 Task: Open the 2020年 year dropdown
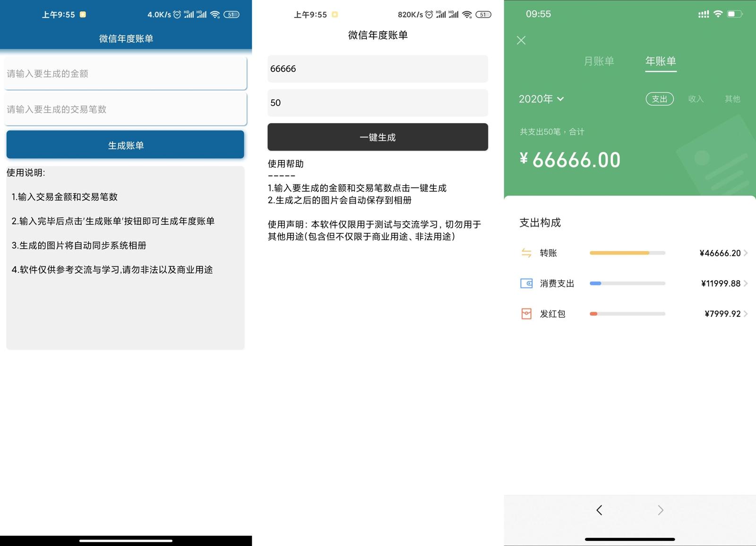point(541,99)
